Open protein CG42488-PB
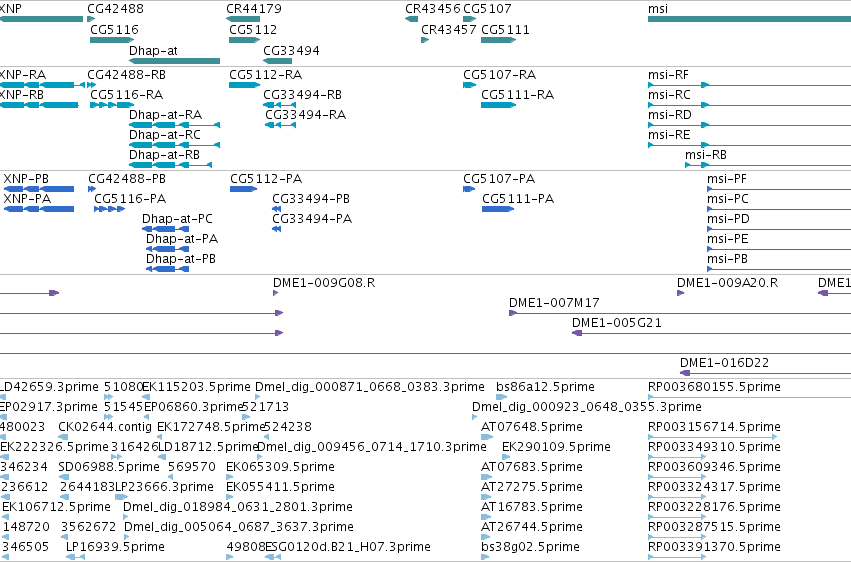Image resolution: width=851 pixels, height=562 pixels. (x=127, y=178)
